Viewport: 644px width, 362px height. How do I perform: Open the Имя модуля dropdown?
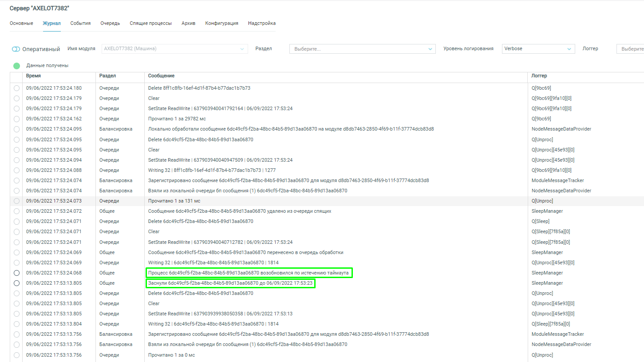point(174,49)
